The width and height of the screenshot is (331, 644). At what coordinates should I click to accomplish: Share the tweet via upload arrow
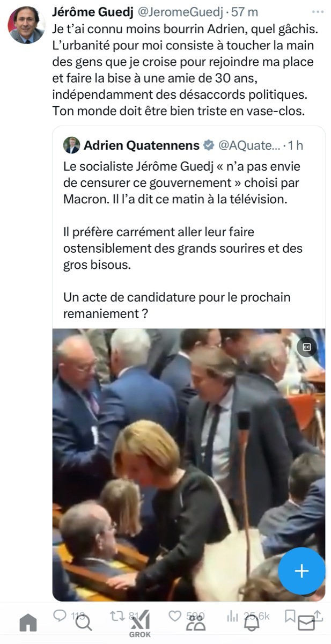tap(318, 616)
